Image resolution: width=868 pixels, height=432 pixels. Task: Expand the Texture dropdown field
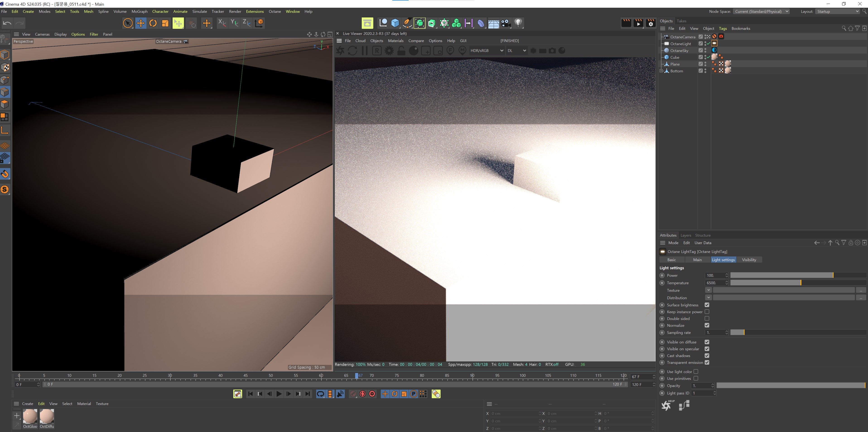709,290
